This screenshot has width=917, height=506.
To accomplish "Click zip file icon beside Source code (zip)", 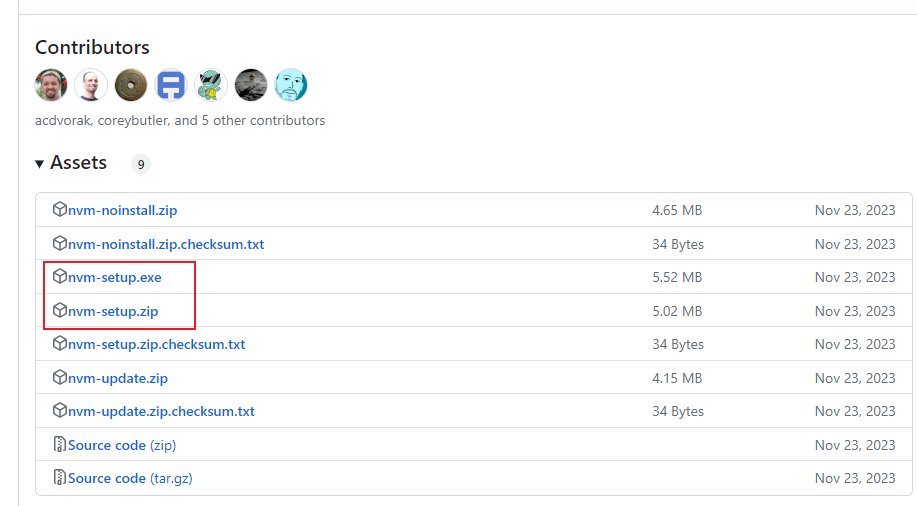I will click(x=60, y=444).
